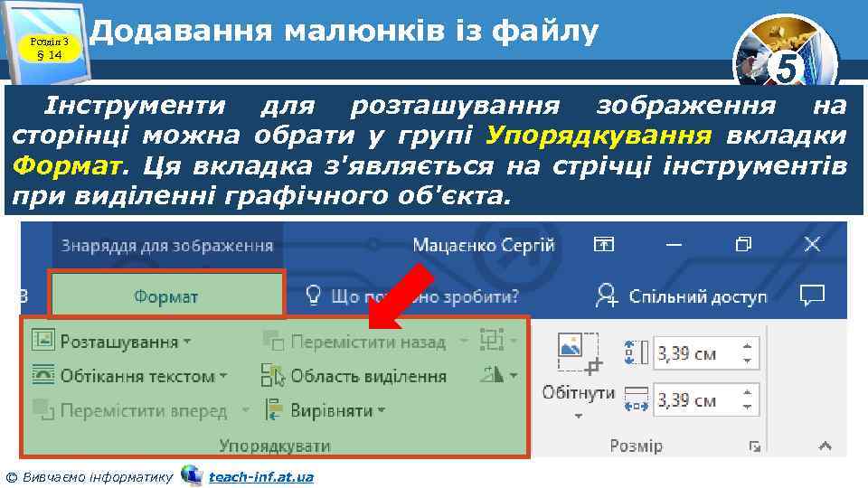This screenshot has width=868, height=488.
Task: Click the shape width input field
Action: coord(696,399)
